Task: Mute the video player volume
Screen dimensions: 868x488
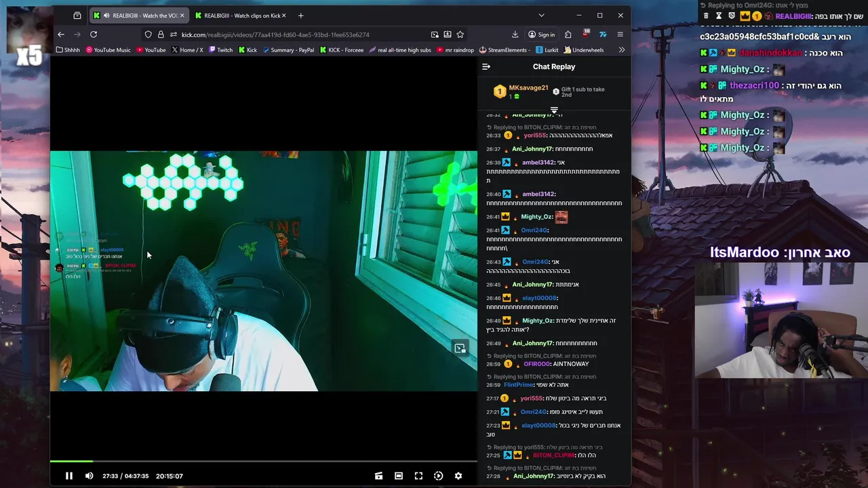Action: (89, 476)
